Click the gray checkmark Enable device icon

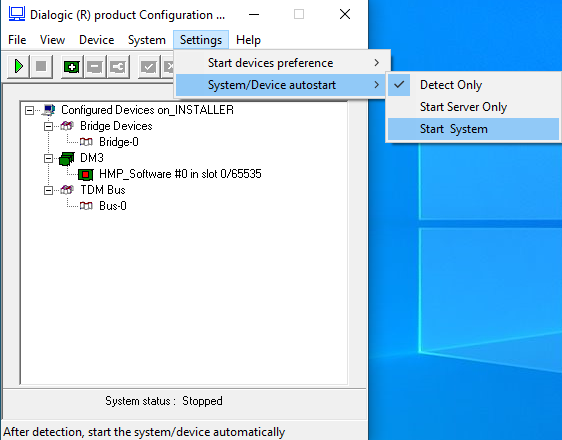tap(148, 67)
